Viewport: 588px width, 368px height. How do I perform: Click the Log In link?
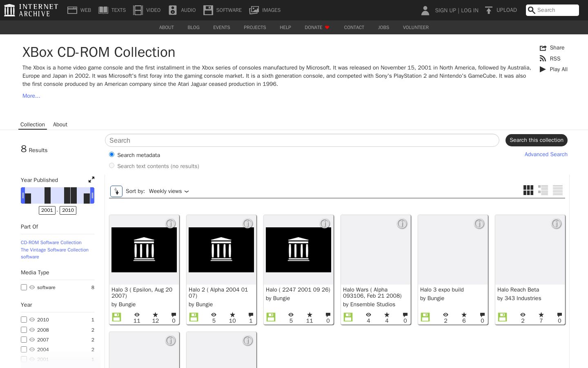(470, 10)
